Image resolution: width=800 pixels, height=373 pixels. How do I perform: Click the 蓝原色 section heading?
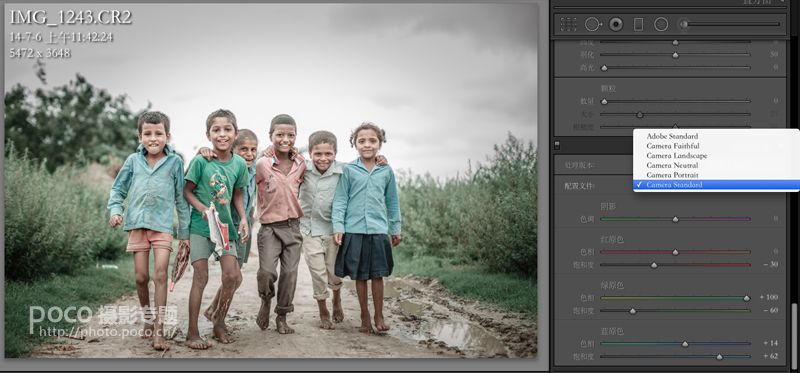point(612,331)
